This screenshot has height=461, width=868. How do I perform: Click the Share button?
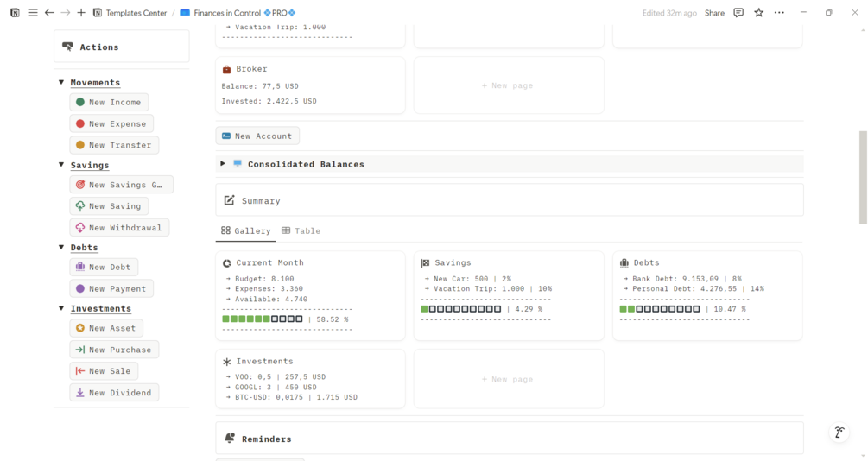[714, 13]
